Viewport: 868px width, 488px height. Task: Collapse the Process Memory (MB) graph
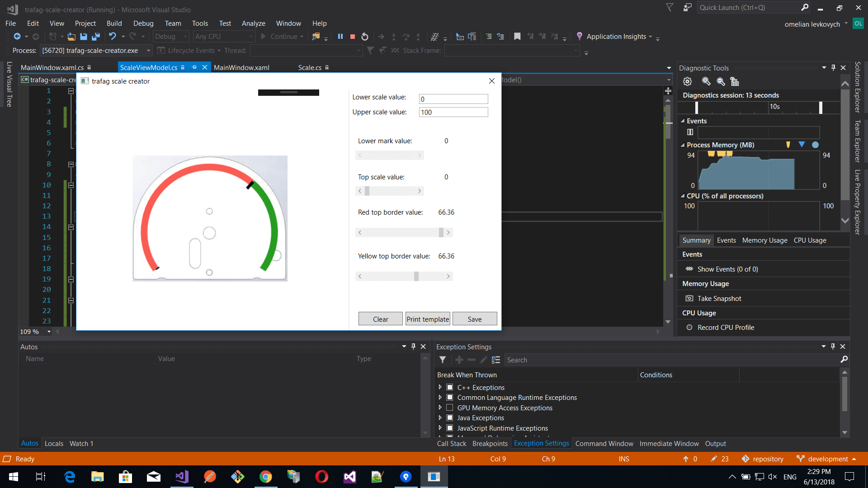(x=683, y=145)
